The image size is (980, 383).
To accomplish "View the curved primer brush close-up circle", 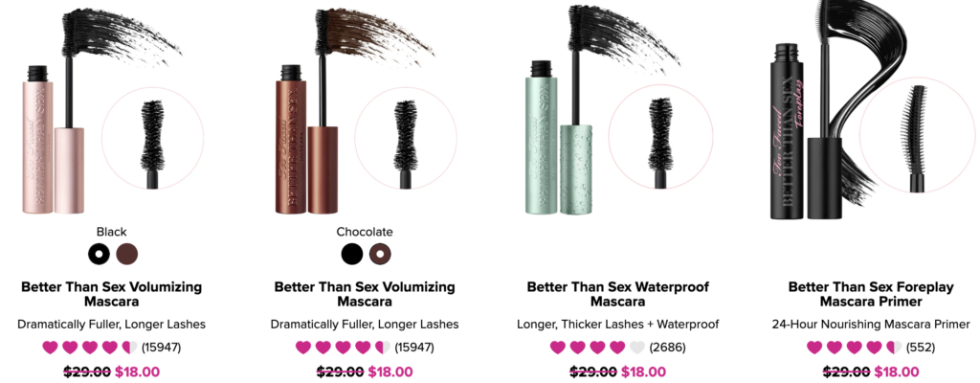I will tap(912, 138).
